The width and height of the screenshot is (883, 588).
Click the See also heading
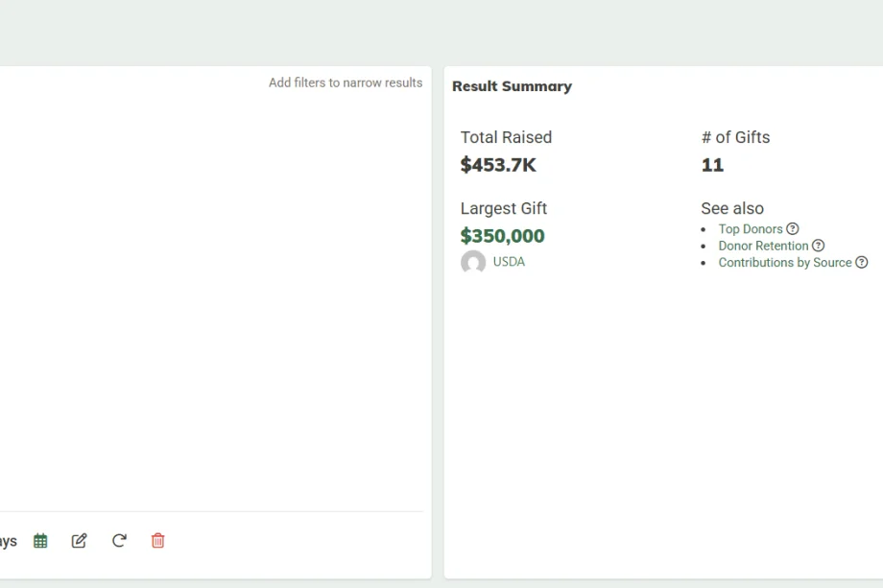[x=732, y=208]
